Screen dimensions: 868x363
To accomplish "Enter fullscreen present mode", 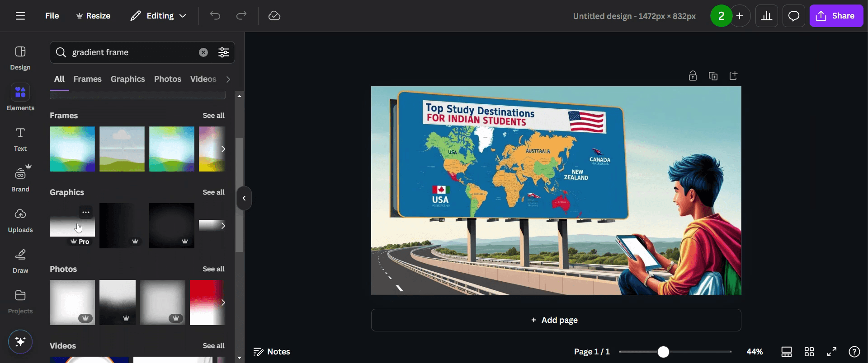I will [x=832, y=352].
